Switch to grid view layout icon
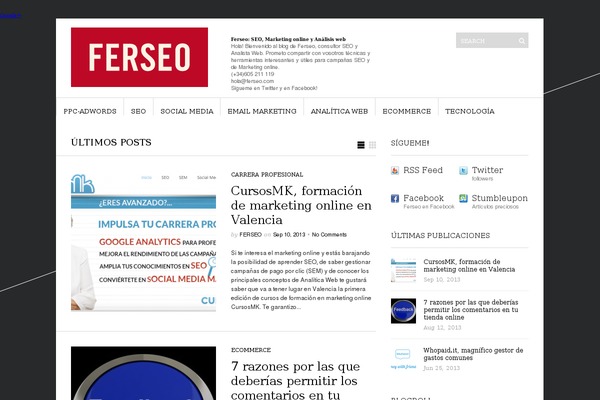 tap(372, 145)
